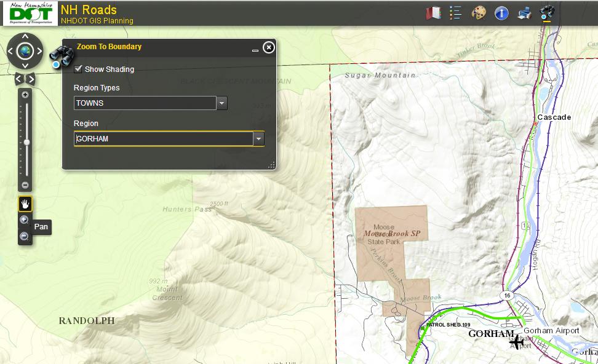This screenshot has height=364, width=598.
Task: Click the Mount Crescent label
Action: coord(167,293)
